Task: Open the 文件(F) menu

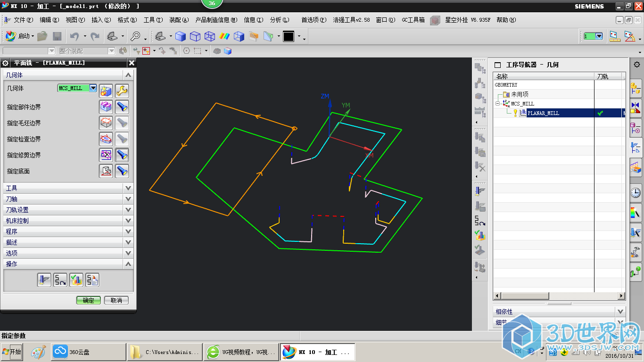Action: [23, 20]
